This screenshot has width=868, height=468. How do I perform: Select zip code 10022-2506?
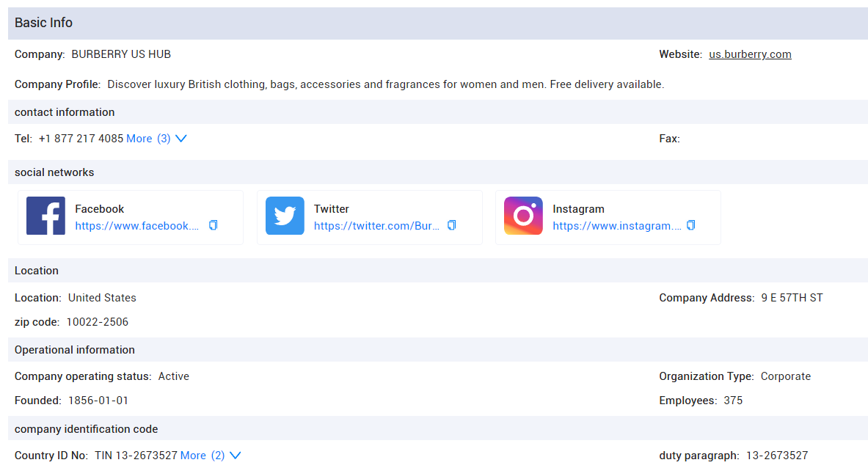[x=98, y=322]
